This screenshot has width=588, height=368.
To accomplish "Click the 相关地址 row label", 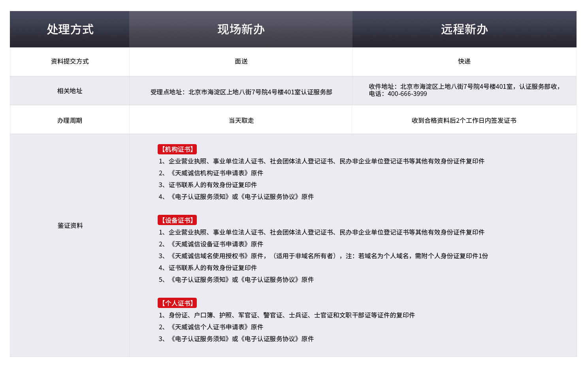I will [x=70, y=91].
